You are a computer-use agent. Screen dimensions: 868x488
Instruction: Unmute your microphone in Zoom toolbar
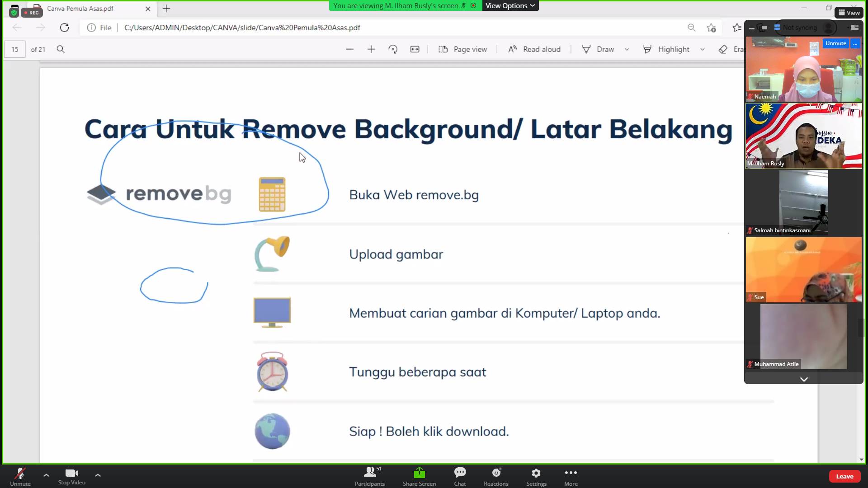point(20,476)
